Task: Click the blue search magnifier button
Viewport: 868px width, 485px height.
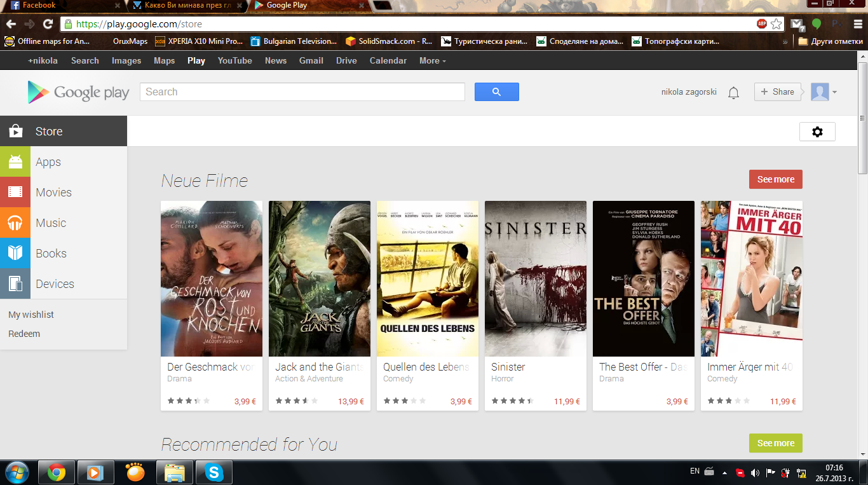Action: (497, 92)
